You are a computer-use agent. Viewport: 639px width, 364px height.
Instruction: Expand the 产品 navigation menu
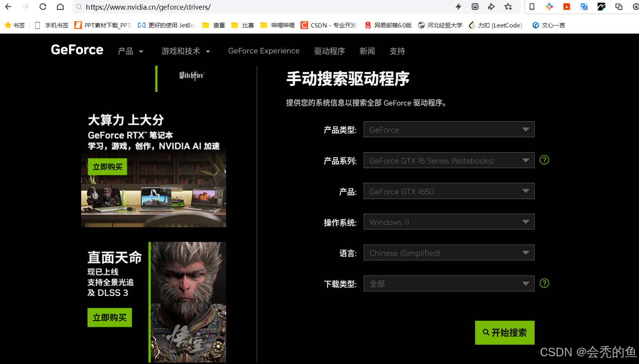pos(131,51)
